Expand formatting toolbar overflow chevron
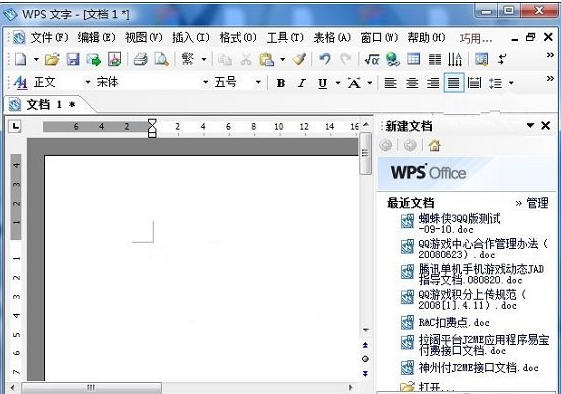Screen dimensions: 561x394 pyautogui.click(x=550, y=79)
